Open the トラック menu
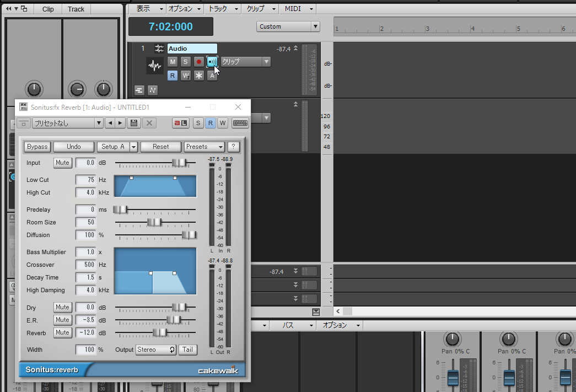The image size is (576, 392). pyautogui.click(x=223, y=9)
